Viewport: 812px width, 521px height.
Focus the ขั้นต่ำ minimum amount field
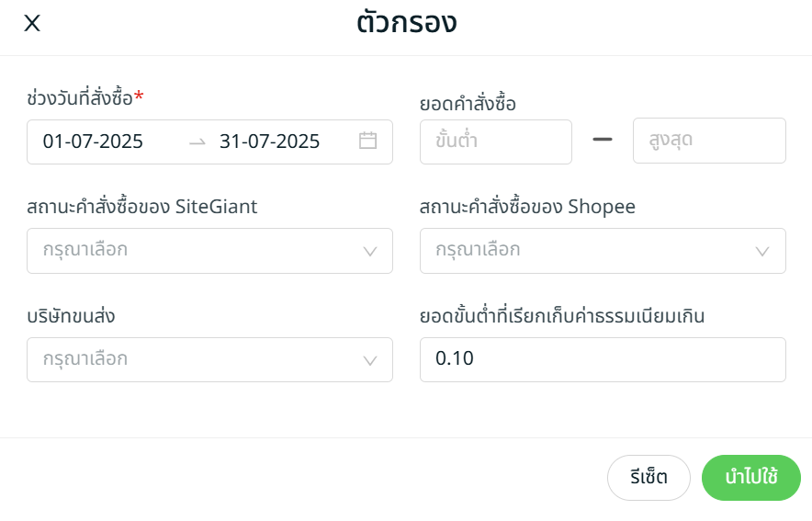(x=495, y=142)
